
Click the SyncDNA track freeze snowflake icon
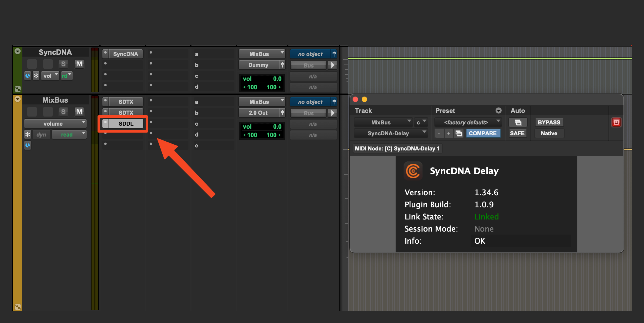click(x=36, y=76)
